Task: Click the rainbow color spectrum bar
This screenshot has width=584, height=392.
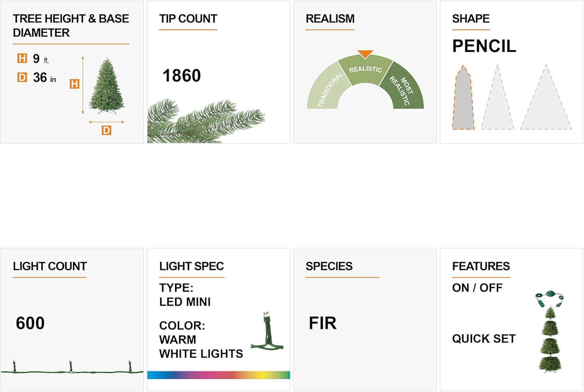Action: click(x=218, y=375)
